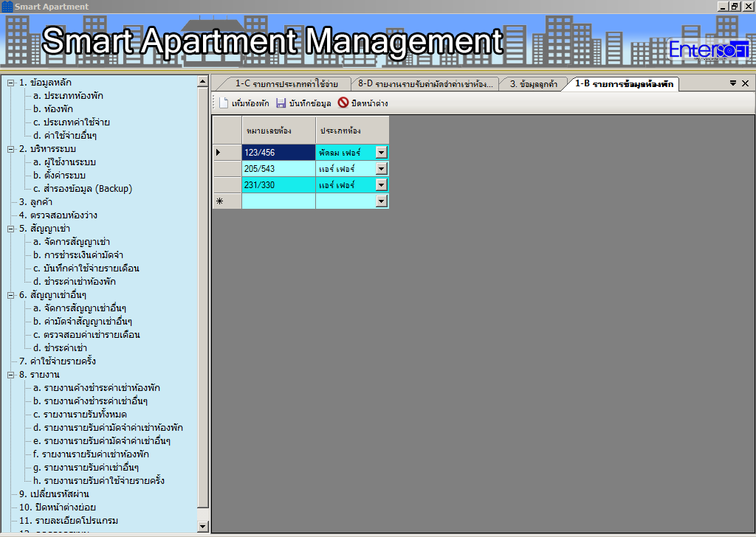Click the ประเภทห้อง column header

(x=352, y=130)
